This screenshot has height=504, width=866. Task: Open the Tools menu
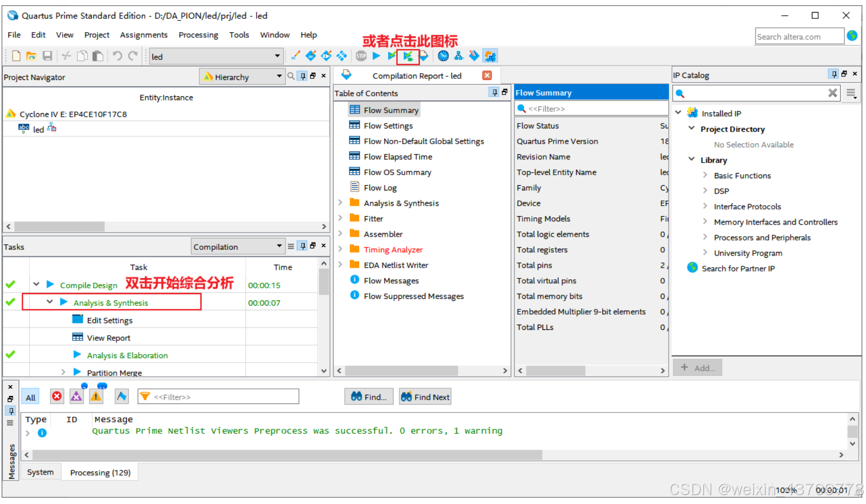tap(239, 35)
